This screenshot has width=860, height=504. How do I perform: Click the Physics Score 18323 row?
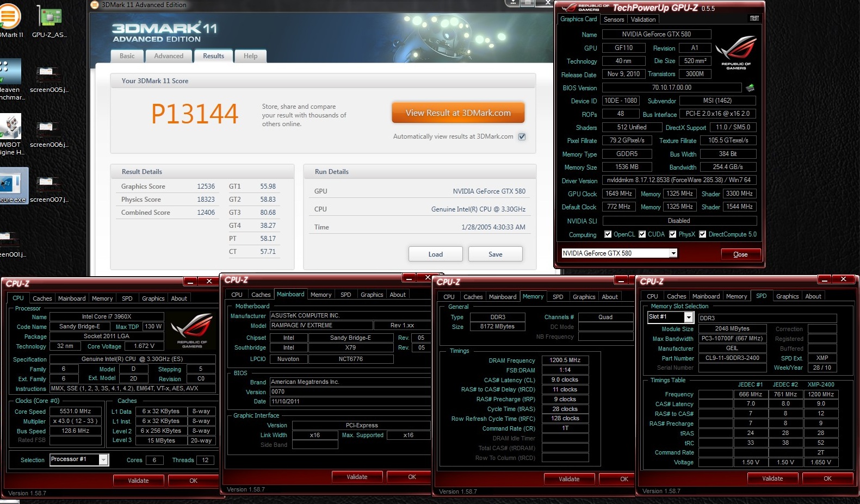[168, 200]
